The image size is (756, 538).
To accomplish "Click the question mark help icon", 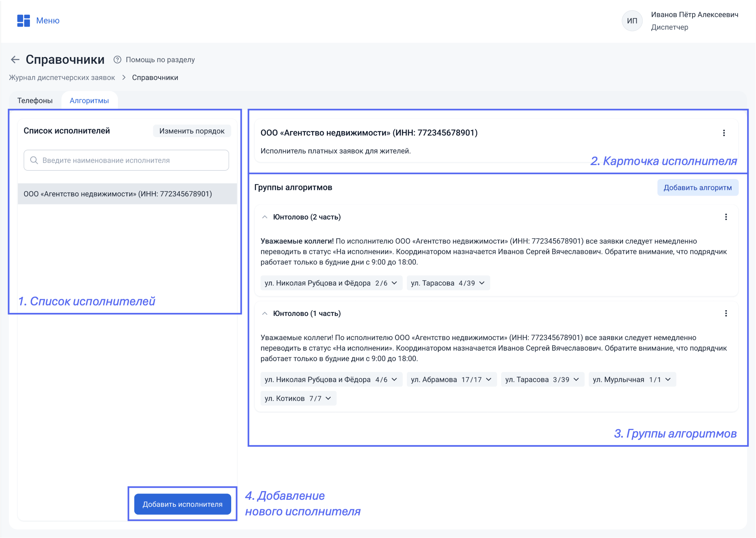I will click(117, 60).
